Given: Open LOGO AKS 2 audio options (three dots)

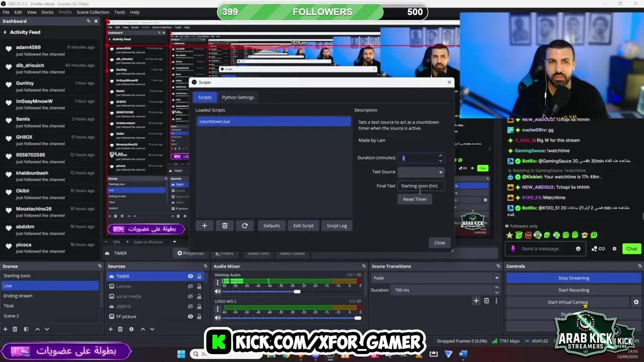Looking at the screenshot, I should [217, 309].
